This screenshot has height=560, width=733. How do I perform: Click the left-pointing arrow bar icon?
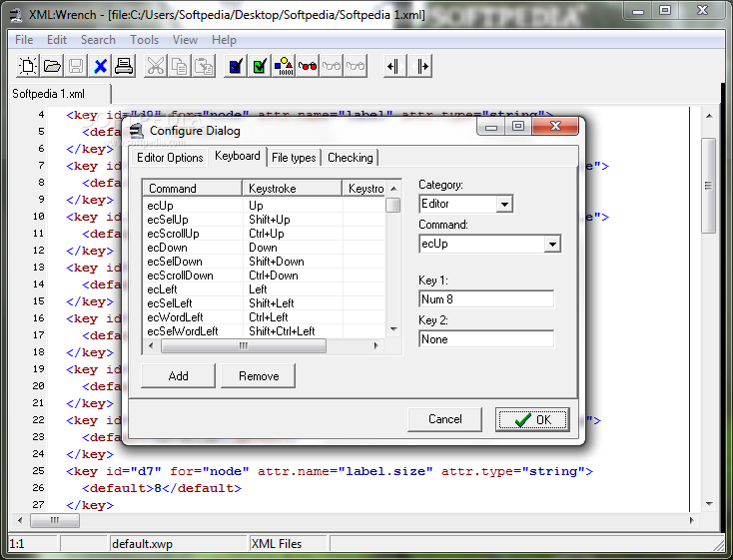(395, 66)
